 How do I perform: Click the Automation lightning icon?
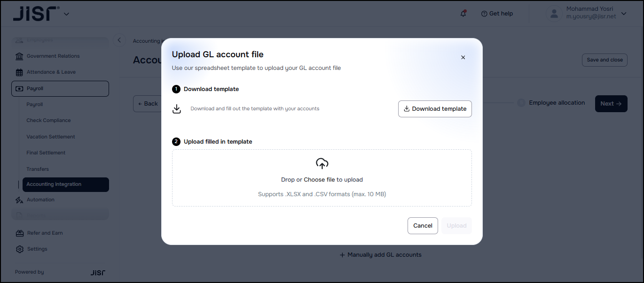(19, 200)
